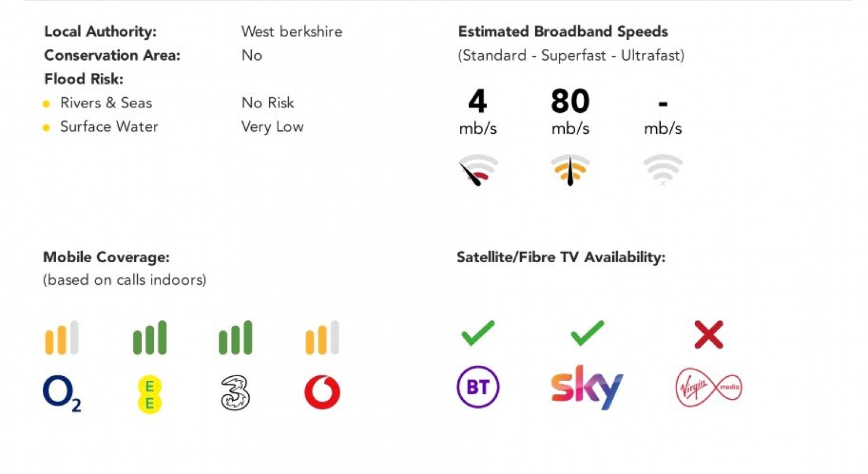Click the Virgin Media logo
Screen dimensions: 868x474
[709, 387]
